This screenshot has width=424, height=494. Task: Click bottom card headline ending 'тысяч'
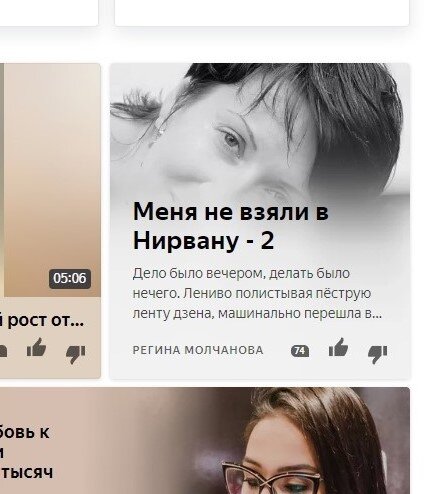(x=27, y=473)
